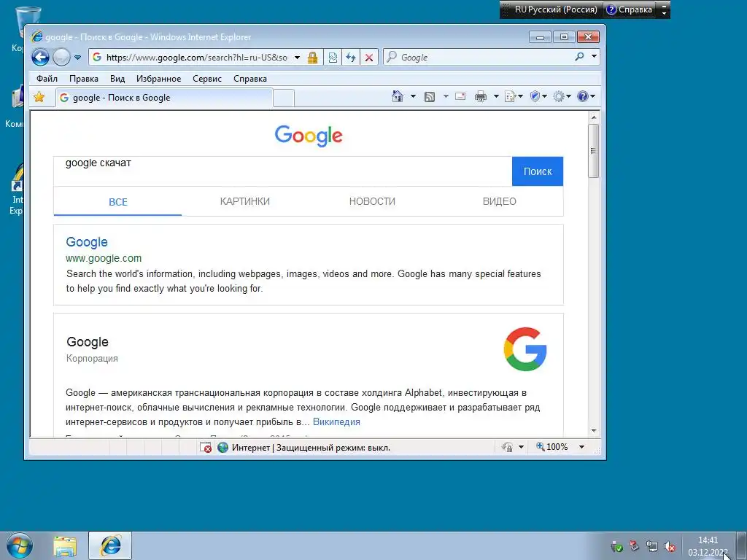This screenshot has width=747, height=560.
Task: Click the Internet Explorer taskbar button
Action: 110,545
